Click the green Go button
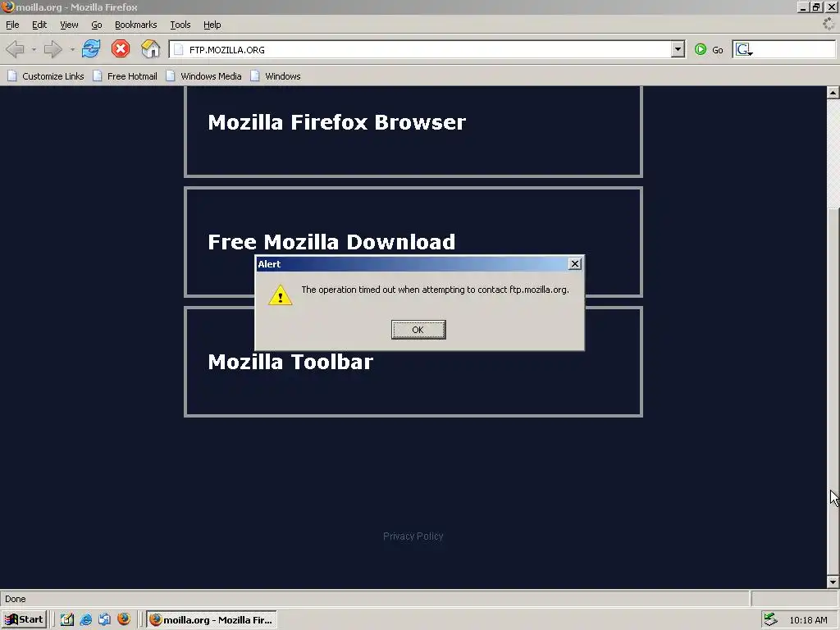This screenshot has height=630, width=840. click(708, 50)
